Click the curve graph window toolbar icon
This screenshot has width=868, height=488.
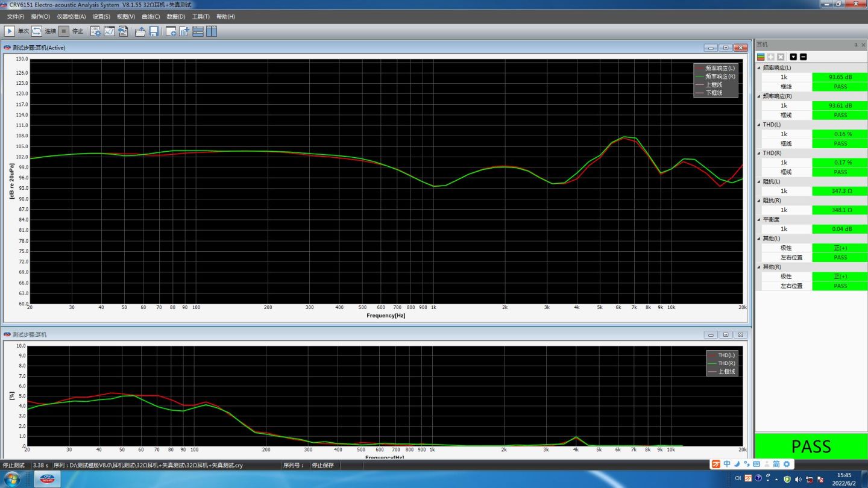click(x=109, y=31)
